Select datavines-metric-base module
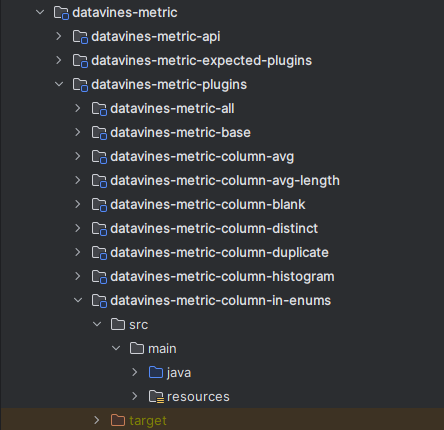The height and width of the screenshot is (430, 444). tap(180, 133)
